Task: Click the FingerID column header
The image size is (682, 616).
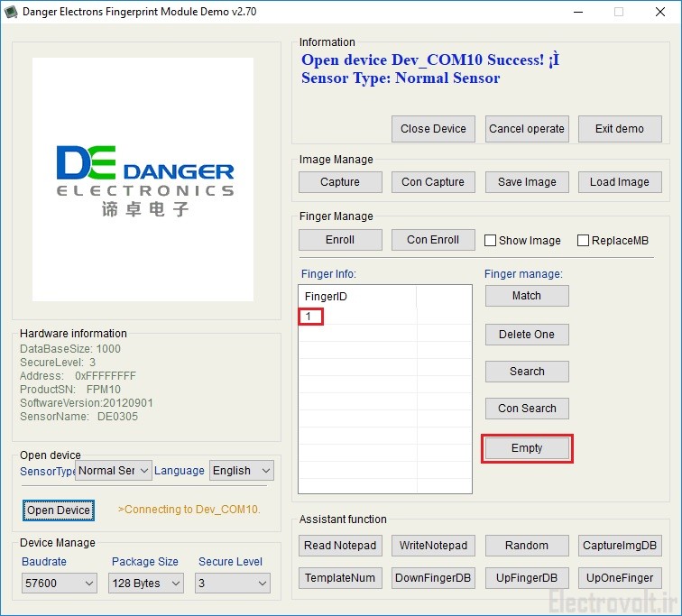Action: (357, 297)
